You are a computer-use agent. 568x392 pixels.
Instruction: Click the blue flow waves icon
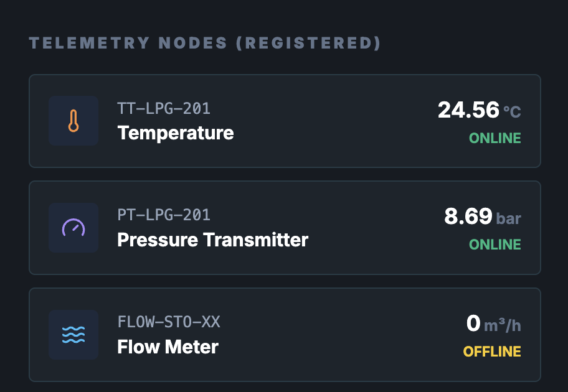(73, 335)
